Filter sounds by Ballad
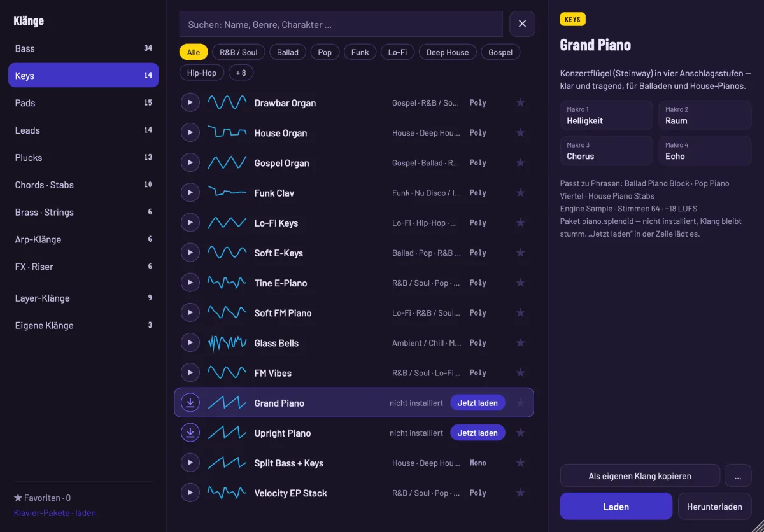Image resolution: width=764 pixels, height=532 pixels. coord(288,52)
